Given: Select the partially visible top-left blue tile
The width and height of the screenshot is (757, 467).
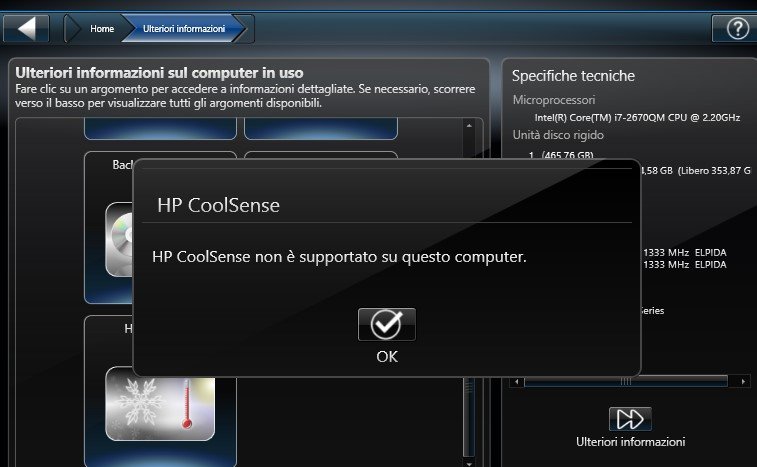Looking at the screenshot, I should coord(160,128).
